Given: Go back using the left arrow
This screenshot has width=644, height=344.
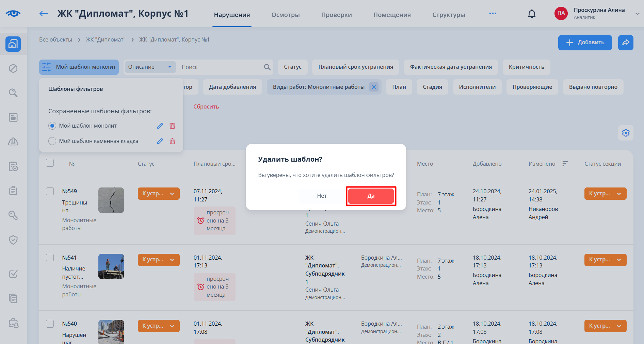Looking at the screenshot, I should pos(44,14).
